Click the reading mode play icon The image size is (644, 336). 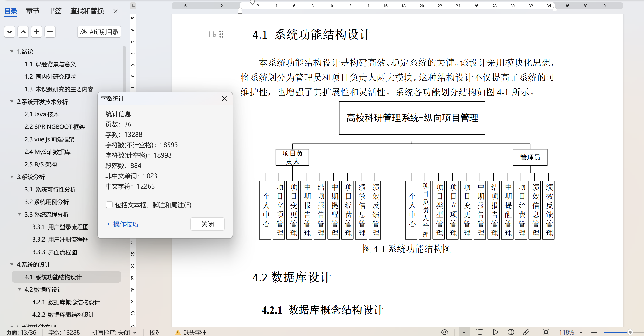tap(495, 332)
